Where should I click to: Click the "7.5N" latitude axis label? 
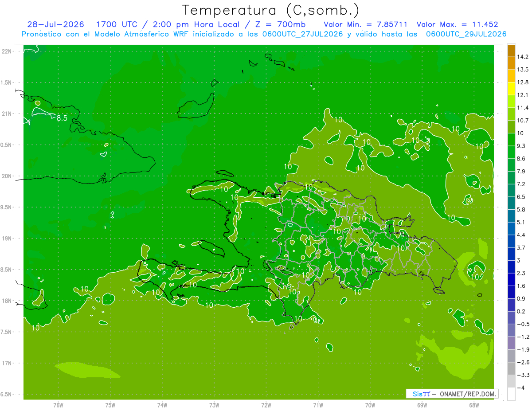tap(7, 332)
